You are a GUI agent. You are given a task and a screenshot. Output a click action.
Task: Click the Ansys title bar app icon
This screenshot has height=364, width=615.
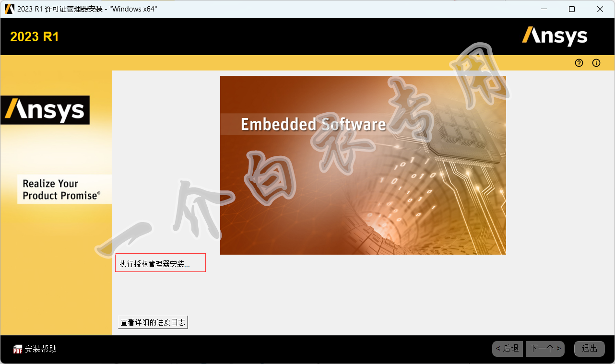pos(9,9)
